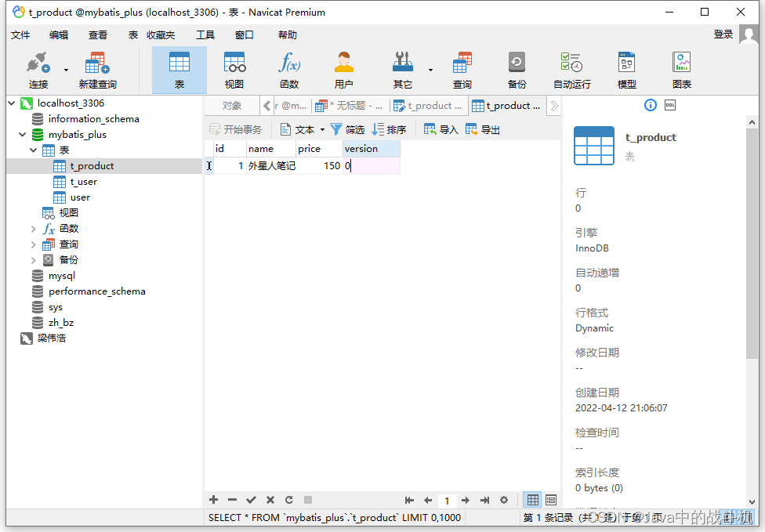Expand the Queries (查询) tree node
The image size is (765, 532).
[x=33, y=244]
